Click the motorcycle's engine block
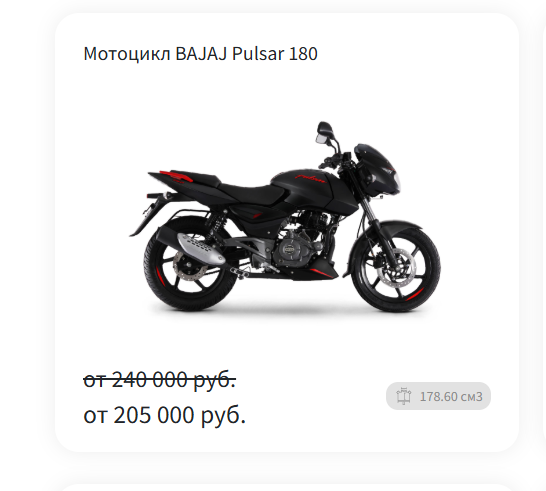Screen dimensions: 546x491 294,246
